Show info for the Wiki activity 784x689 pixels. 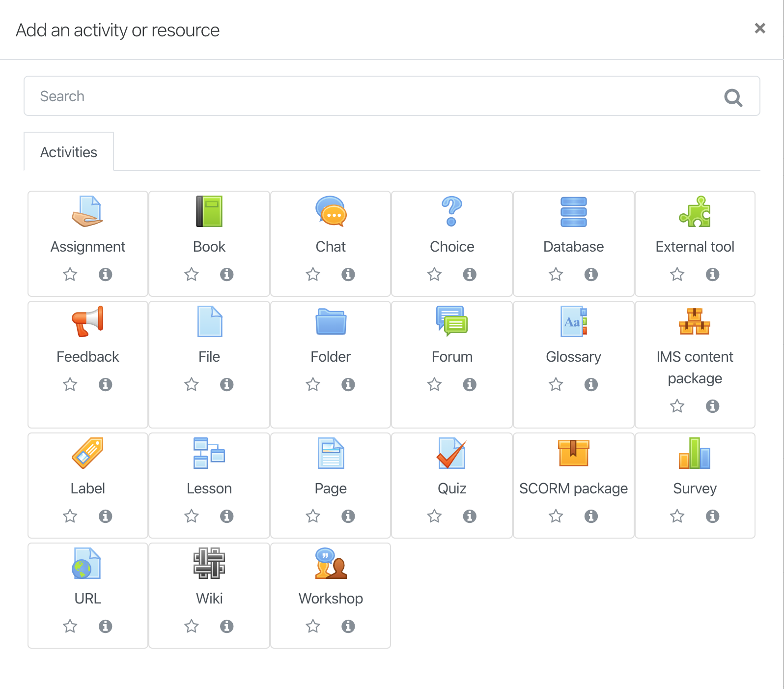pyautogui.click(x=226, y=626)
